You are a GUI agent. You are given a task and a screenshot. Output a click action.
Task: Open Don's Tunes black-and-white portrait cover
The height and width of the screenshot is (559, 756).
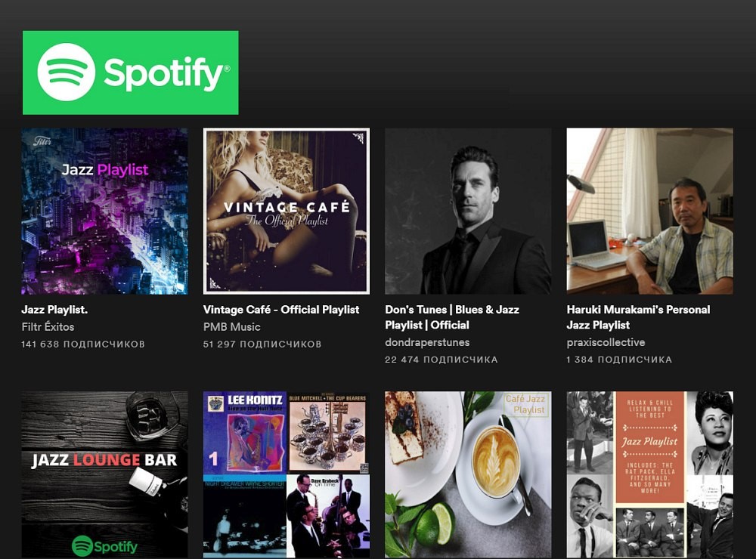click(x=468, y=211)
